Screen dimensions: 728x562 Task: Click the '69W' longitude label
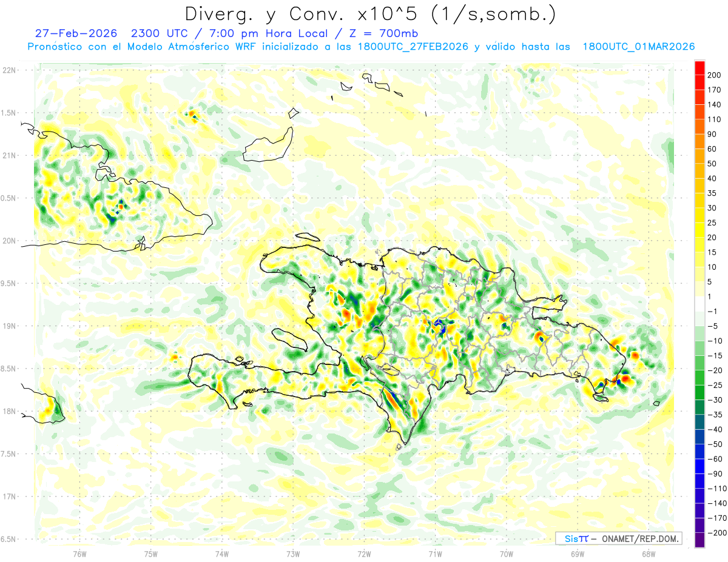point(577,554)
